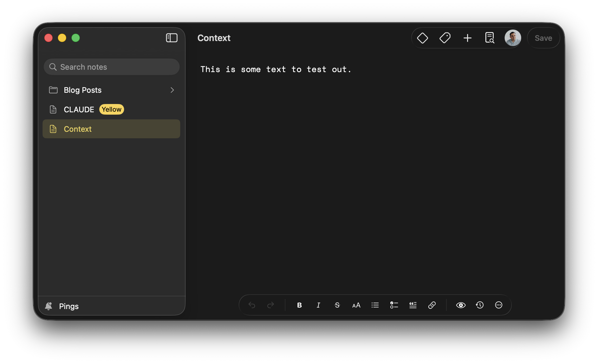Insert a checklist
Image resolution: width=598 pixels, height=364 pixels.
pos(394,305)
